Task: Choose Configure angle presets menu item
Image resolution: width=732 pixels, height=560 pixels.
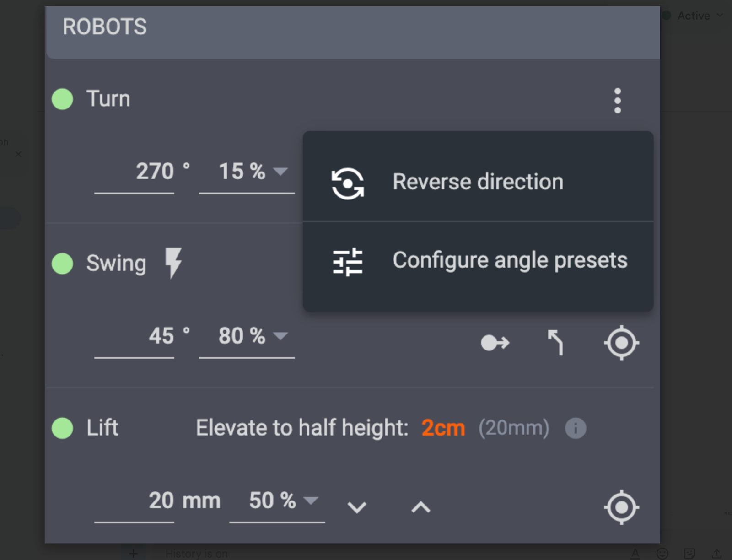Action: point(510,261)
